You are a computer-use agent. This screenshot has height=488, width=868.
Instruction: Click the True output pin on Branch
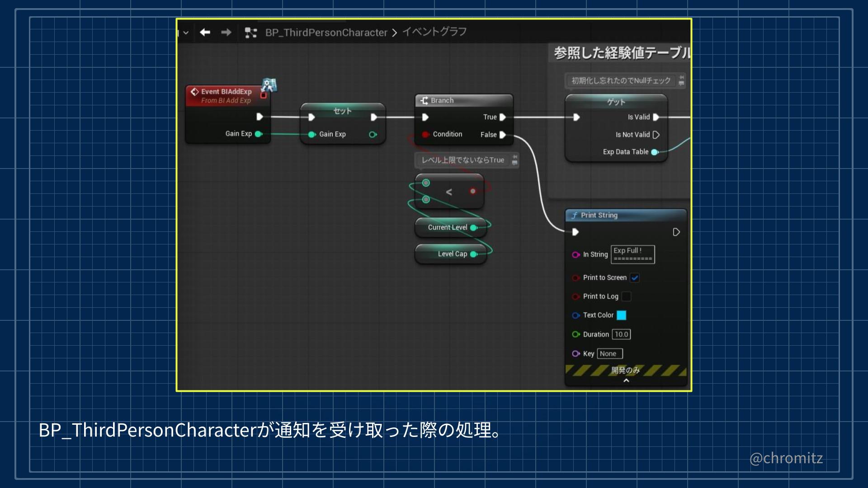click(502, 117)
